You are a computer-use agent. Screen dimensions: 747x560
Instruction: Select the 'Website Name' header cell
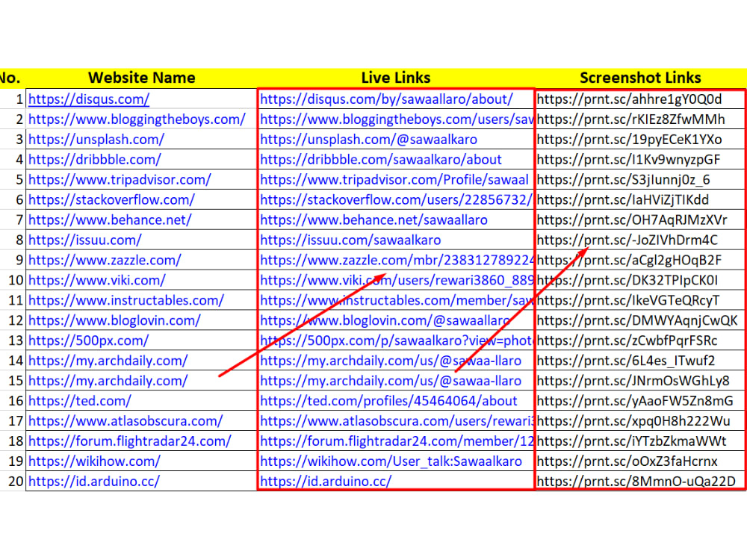click(x=141, y=78)
